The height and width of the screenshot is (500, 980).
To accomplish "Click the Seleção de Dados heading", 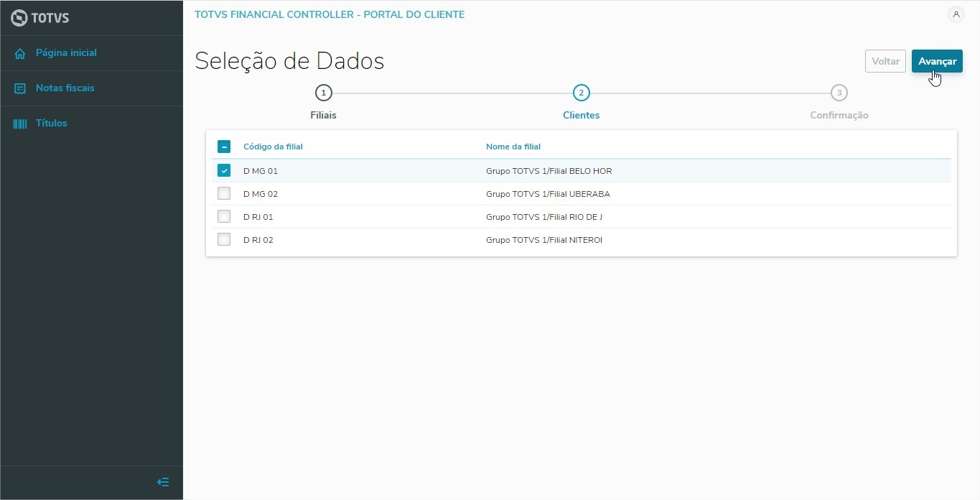I will pyautogui.click(x=289, y=61).
